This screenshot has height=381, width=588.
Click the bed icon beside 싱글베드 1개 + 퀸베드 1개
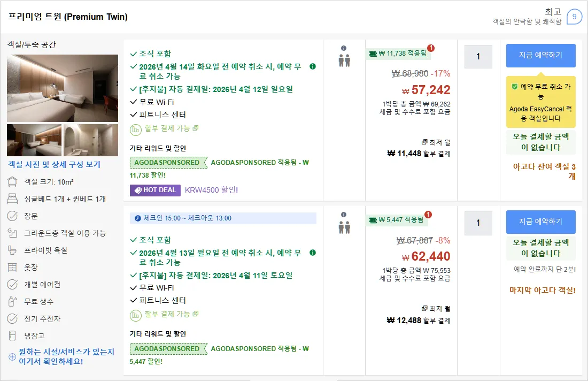tap(12, 199)
